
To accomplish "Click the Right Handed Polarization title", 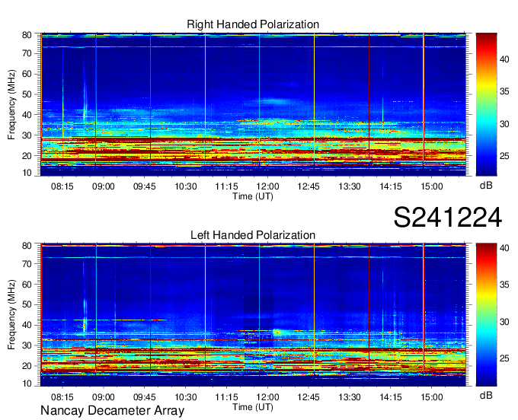I will tap(253, 24).
